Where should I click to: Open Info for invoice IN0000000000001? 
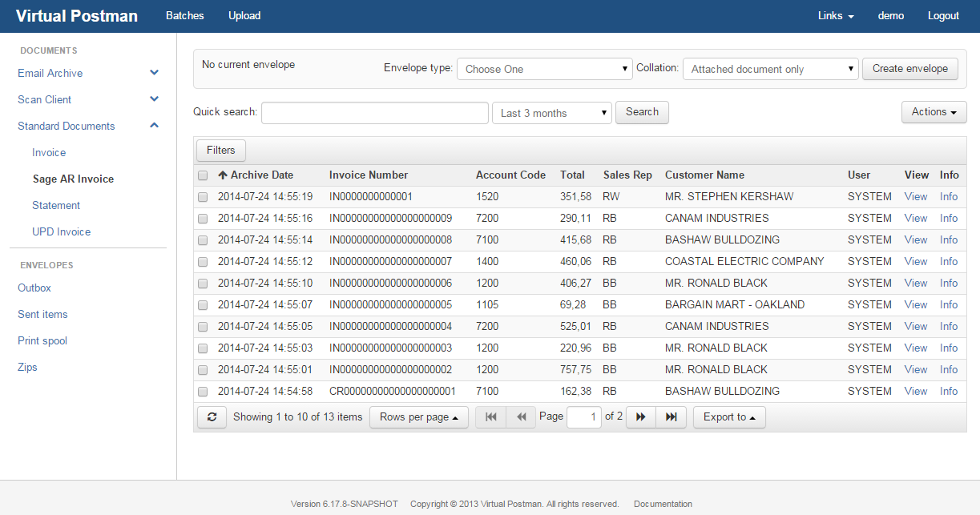pyautogui.click(x=948, y=196)
